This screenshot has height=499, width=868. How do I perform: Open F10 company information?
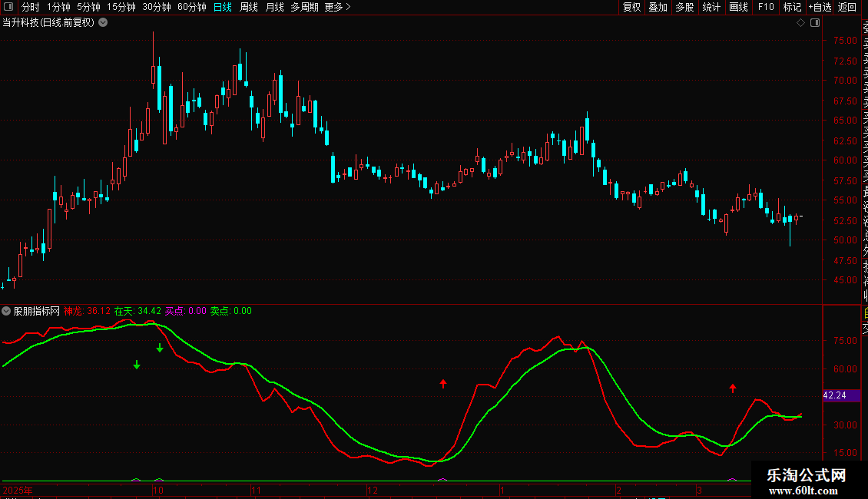[766, 7]
